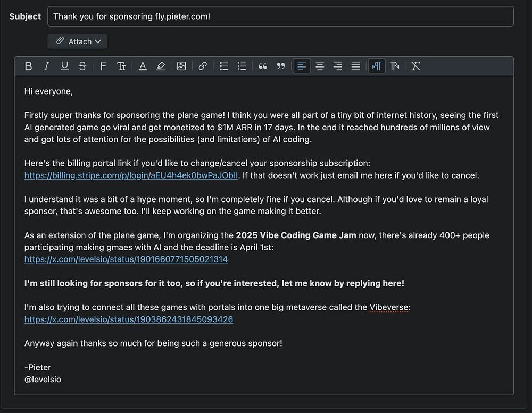The width and height of the screenshot is (532, 413).
Task: Increase quote level with opening quote icon
Action: 263,66
